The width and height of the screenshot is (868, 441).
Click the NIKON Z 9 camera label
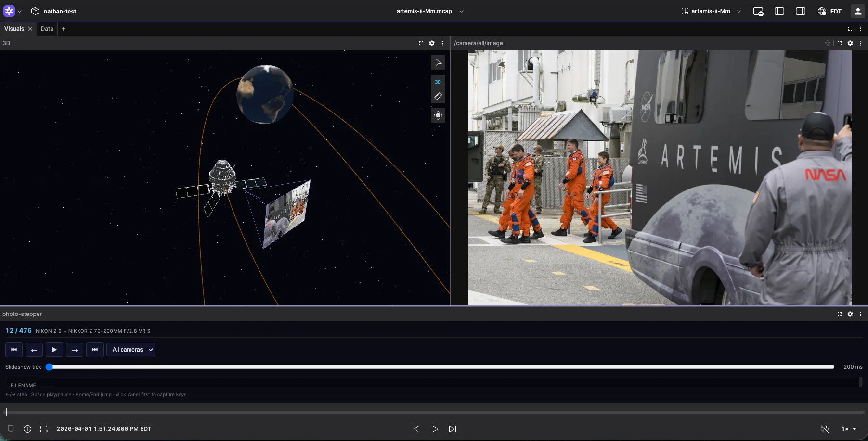point(93,331)
